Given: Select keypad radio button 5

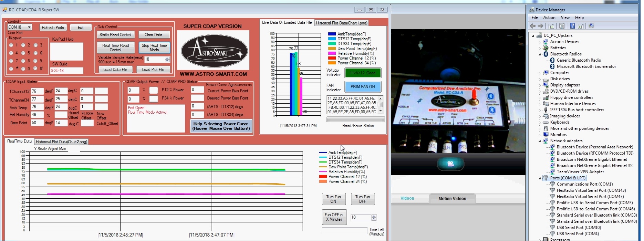Looking at the screenshot, I should (x=23, y=53).
